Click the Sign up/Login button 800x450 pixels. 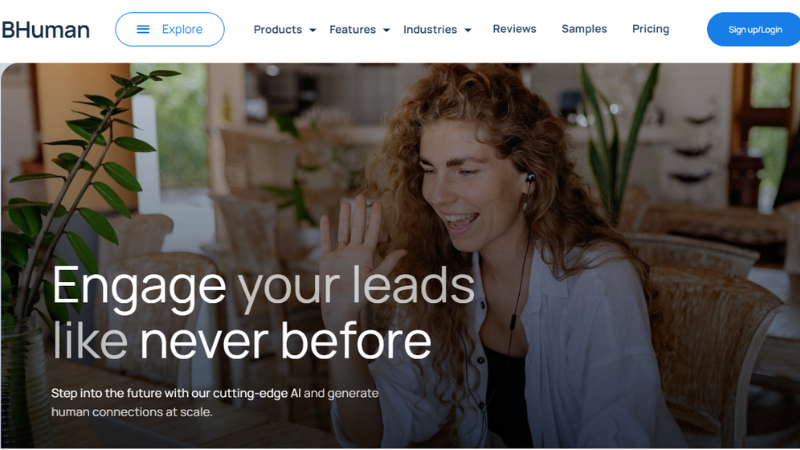pos(754,30)
